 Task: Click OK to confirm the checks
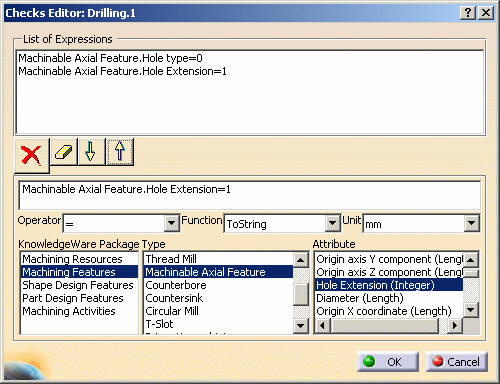coord(388,362)
